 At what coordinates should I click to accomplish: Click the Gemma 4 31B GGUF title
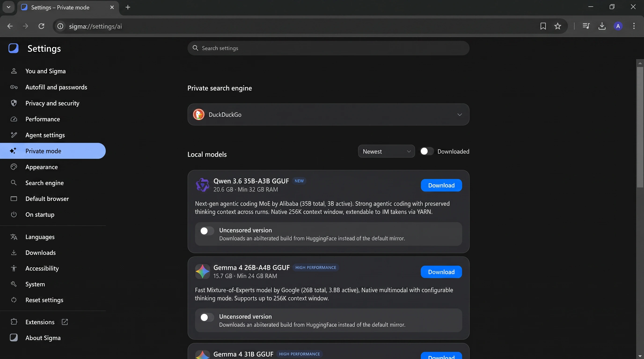(x=243, y=354)
